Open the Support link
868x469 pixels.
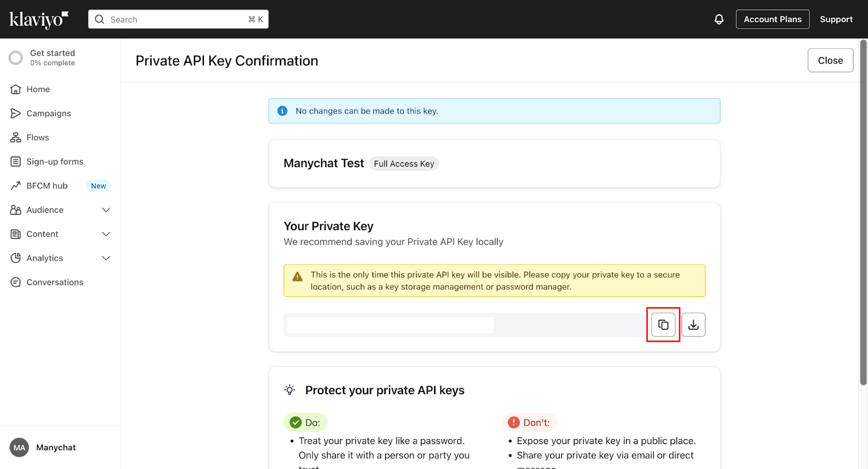pyautogui.click(x=836, y=20)
